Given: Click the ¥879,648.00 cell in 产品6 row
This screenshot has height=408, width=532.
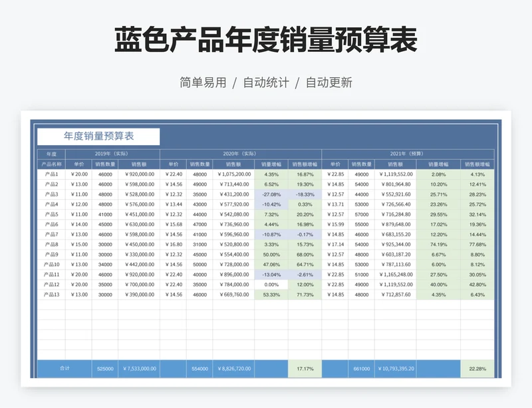Looking at the screenshot, I should coord(395,224).
